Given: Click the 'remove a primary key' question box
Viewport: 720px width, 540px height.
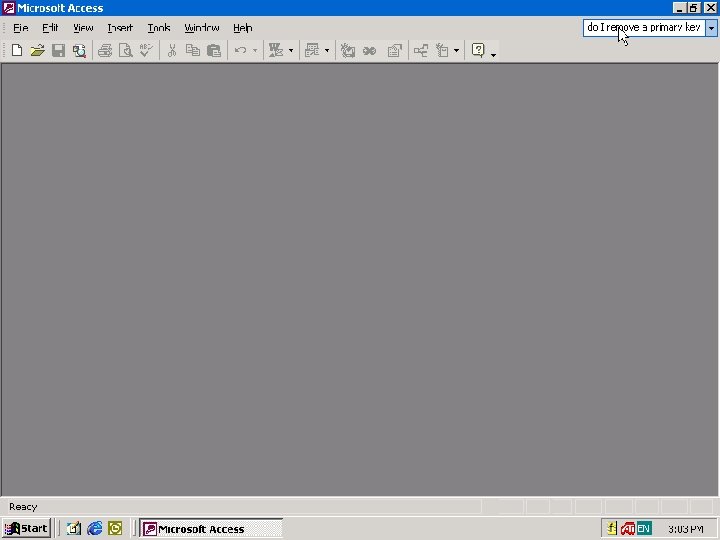Looking at the screenshot, I should (644, 28).
